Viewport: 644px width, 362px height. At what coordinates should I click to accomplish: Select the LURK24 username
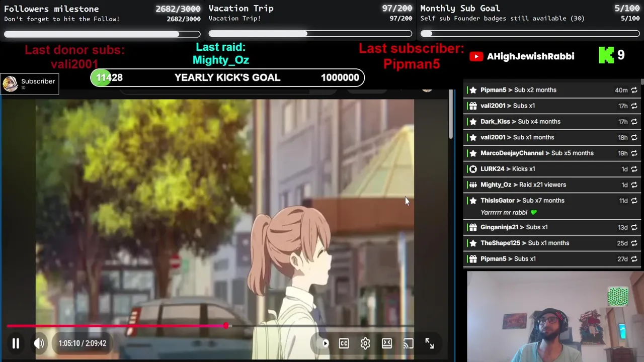pyautogui.click(x=492, y=169)
